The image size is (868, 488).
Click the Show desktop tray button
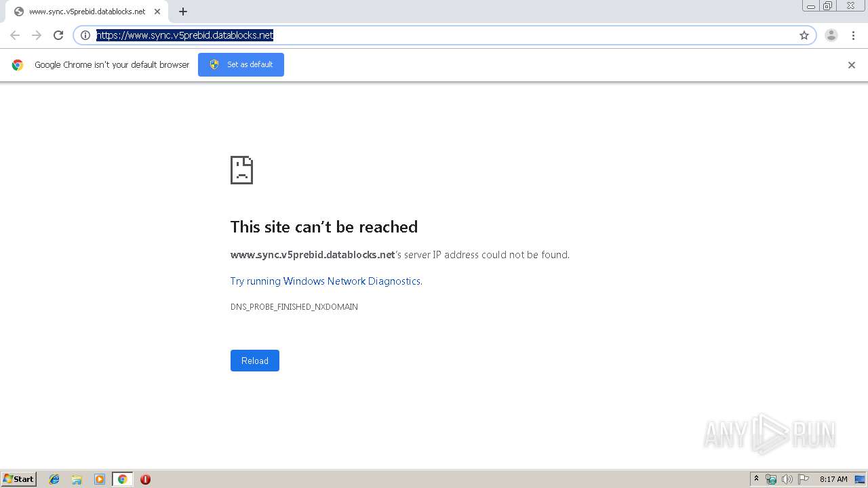point(861,479)
